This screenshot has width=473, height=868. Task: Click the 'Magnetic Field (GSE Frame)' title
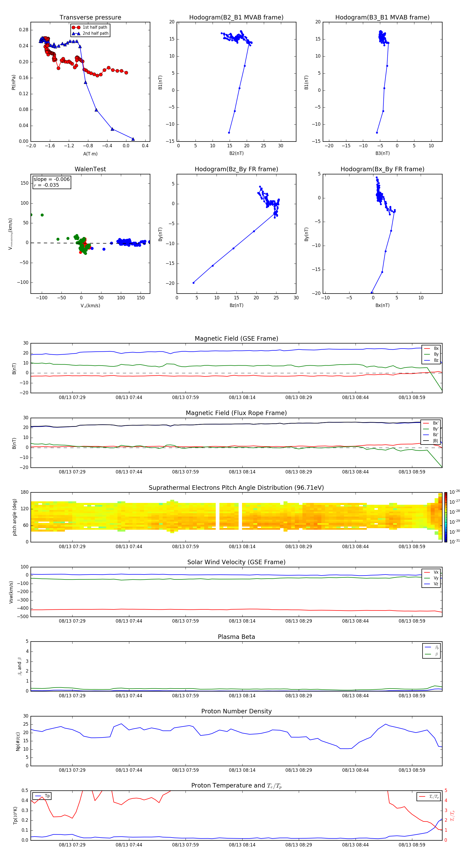(x=236, y=339)
